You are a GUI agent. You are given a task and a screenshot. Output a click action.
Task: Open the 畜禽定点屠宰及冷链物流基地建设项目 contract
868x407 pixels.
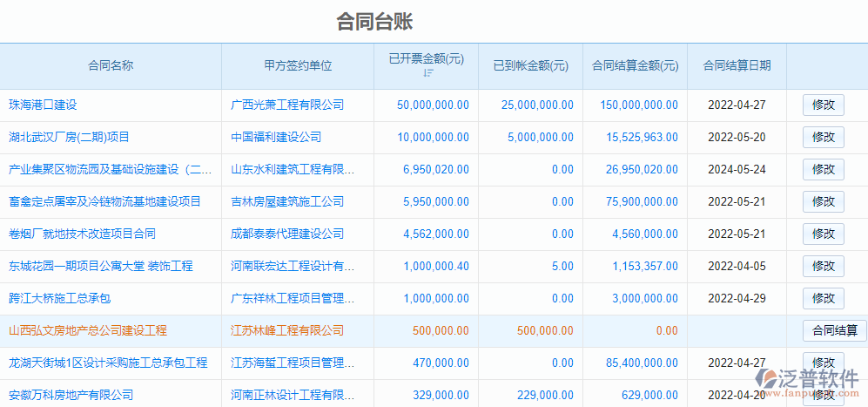click(x=104, y=201)
